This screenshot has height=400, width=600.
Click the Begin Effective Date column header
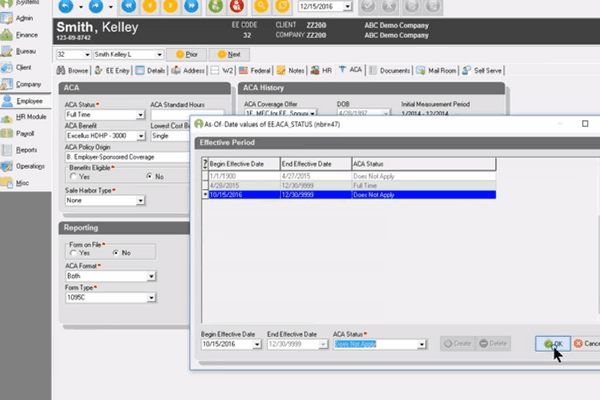pyautogui.click(x=244, y=164)
